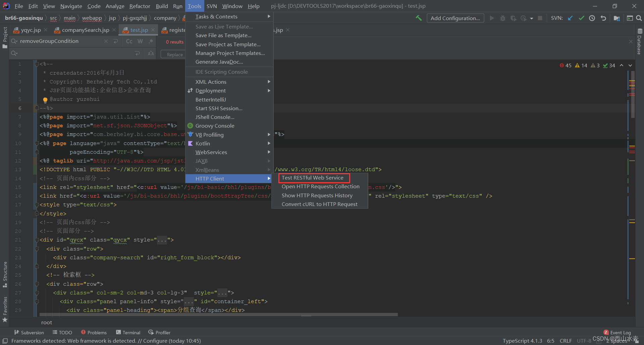Click the webapp breadcrumb in navigation bar

92,18
